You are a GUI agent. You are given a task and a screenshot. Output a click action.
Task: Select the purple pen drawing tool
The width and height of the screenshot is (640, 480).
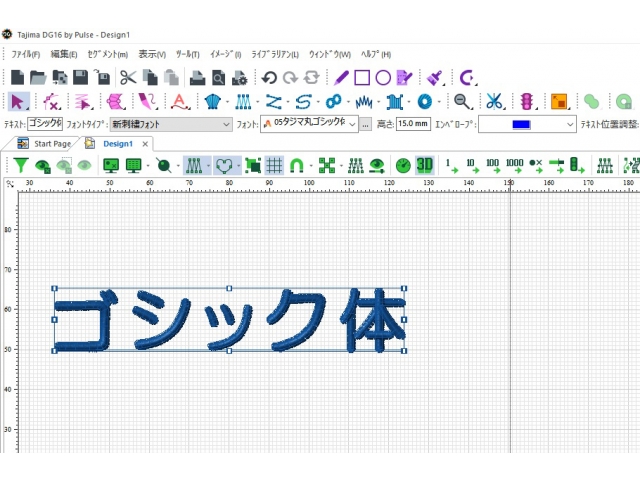pos(341,78)
